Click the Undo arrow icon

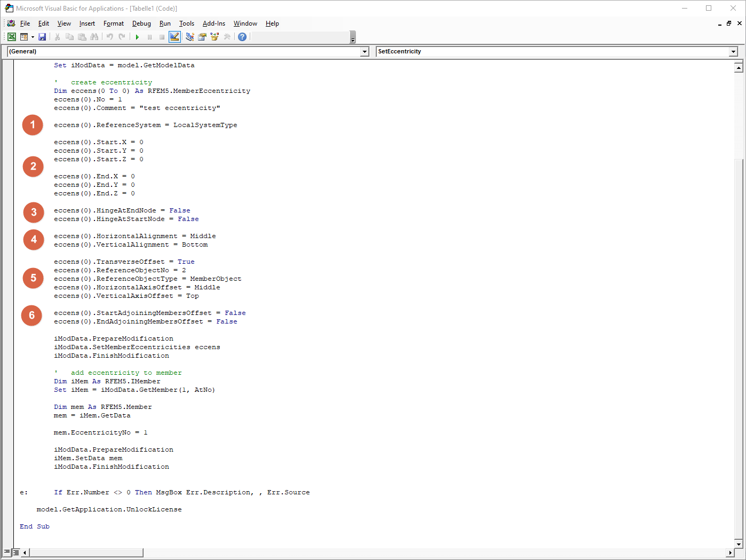point(109,37)
